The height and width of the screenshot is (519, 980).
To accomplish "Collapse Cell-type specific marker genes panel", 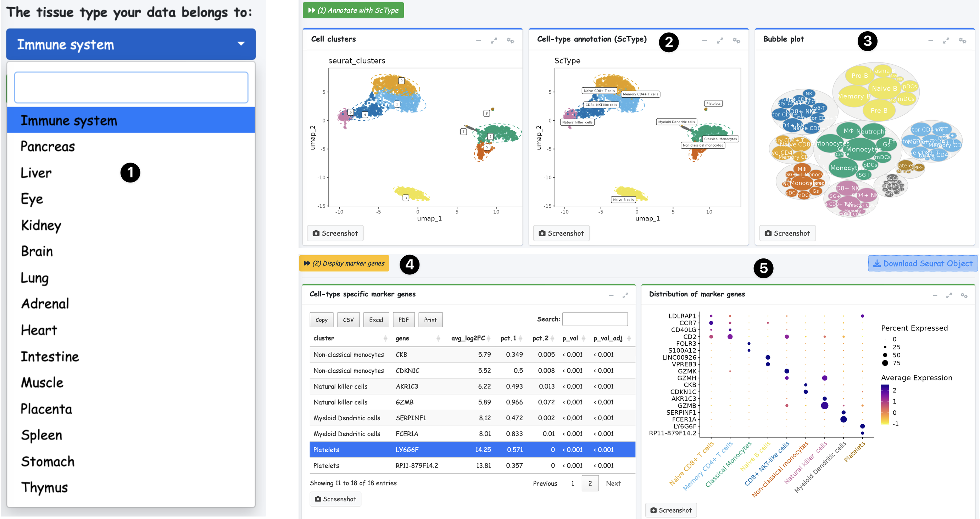I will pos(611,295).
